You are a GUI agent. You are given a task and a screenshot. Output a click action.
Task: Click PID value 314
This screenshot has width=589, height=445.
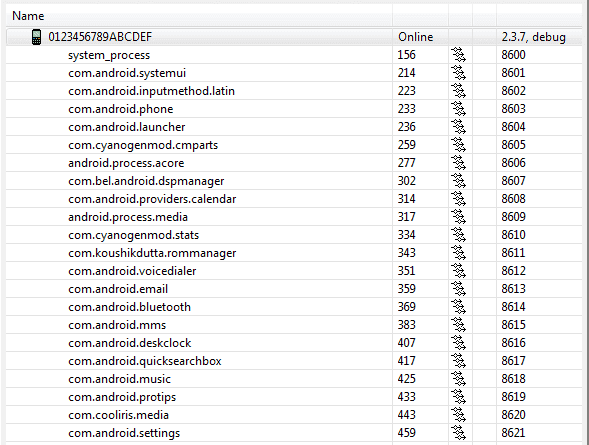(x=407, y=199)
